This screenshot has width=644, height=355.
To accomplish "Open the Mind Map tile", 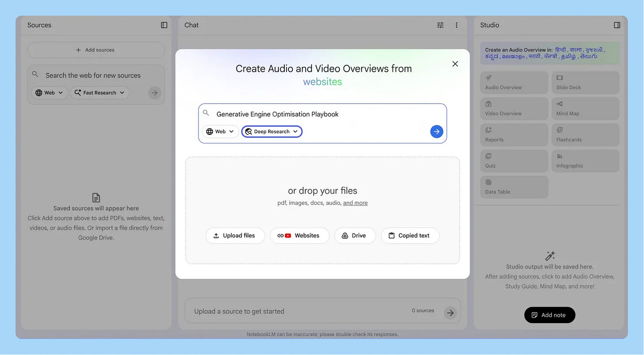I will click(585, 108).
